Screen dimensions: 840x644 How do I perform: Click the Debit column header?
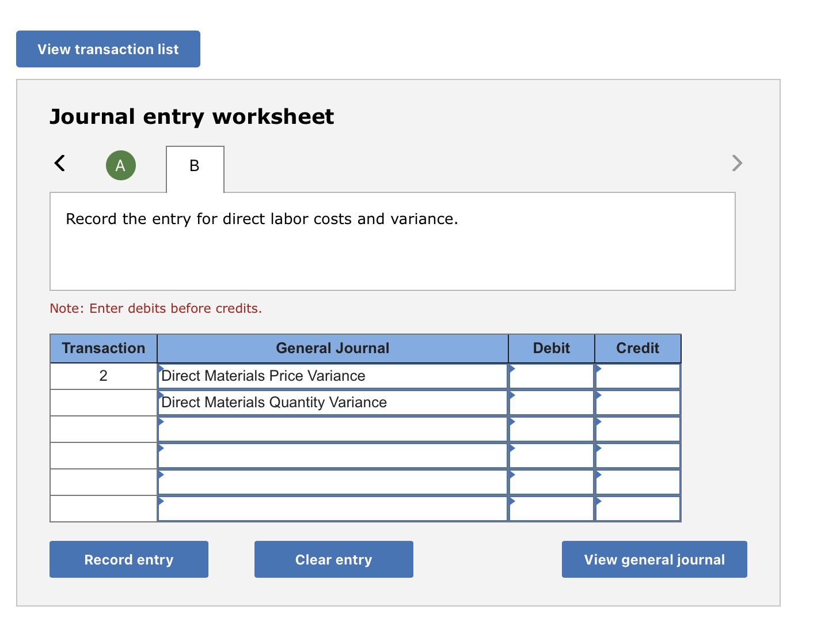pos(552,348)
